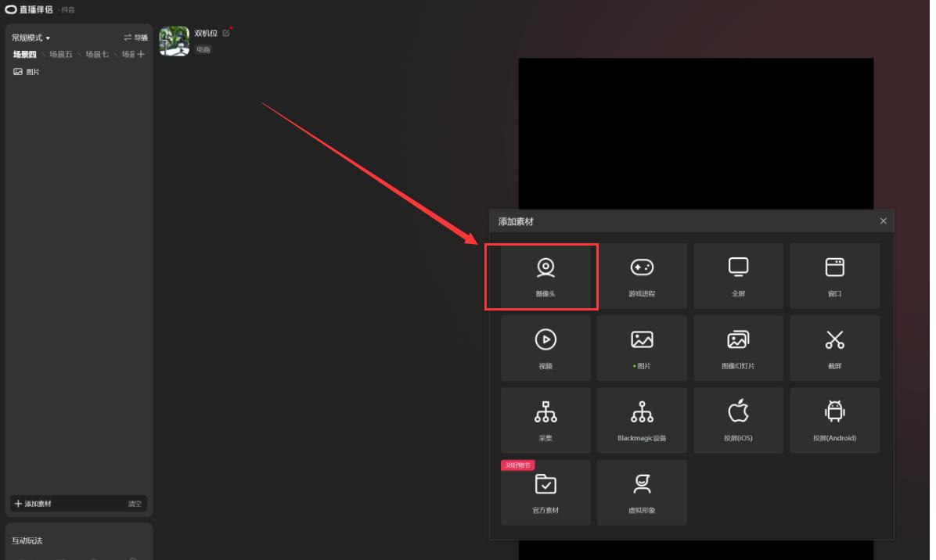Add a 游戏进程 game process source

tap(642, 276)
